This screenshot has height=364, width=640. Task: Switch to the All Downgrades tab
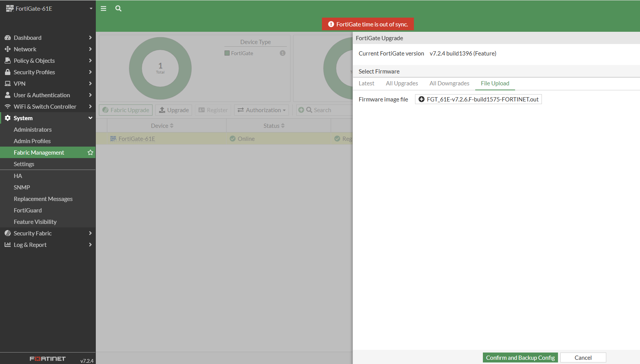click(x=450, y=83)
